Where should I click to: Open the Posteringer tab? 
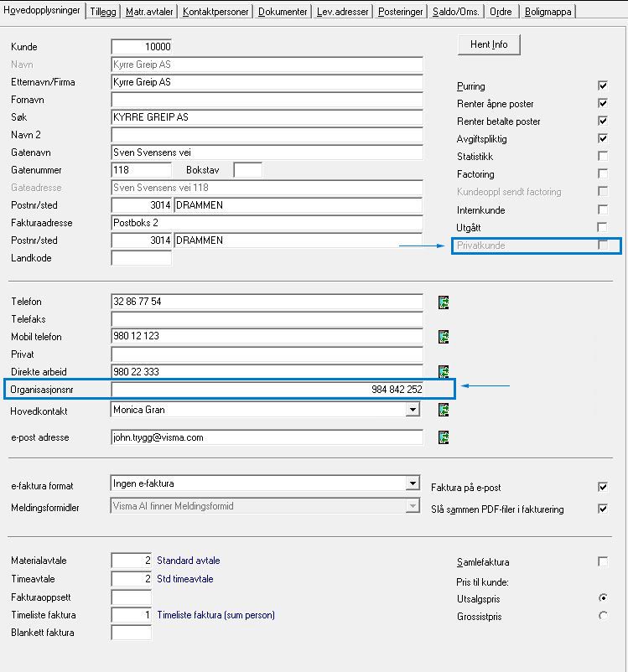point(400,12)
